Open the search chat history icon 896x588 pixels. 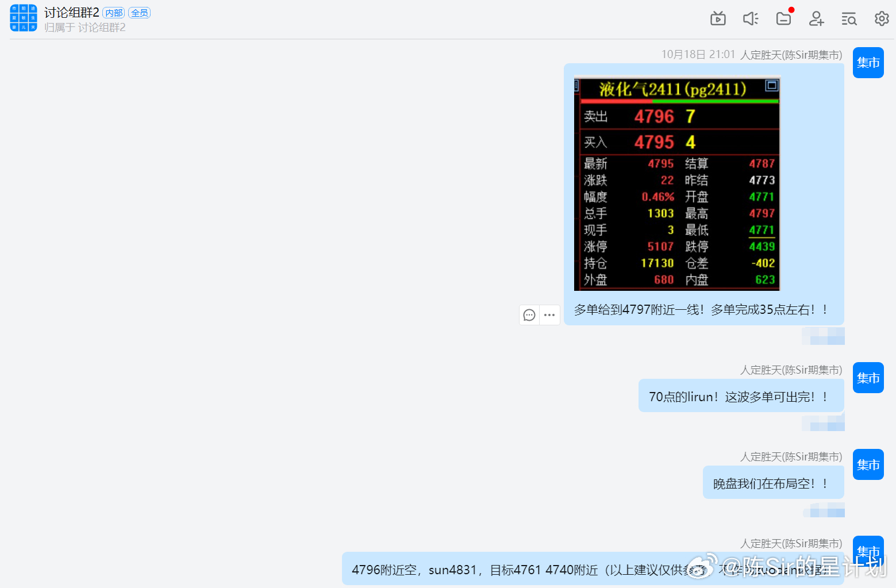pyautogui.click(x=849, y=19)
